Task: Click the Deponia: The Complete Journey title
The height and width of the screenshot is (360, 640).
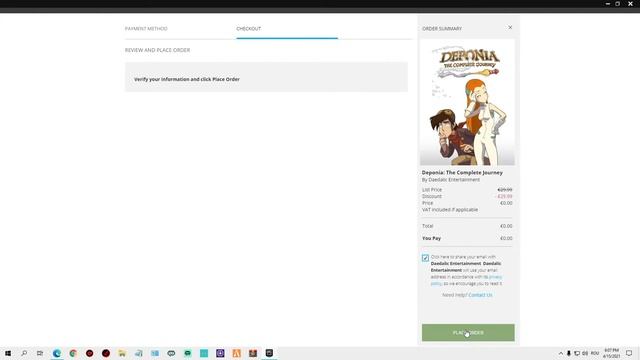Action: 462,173
